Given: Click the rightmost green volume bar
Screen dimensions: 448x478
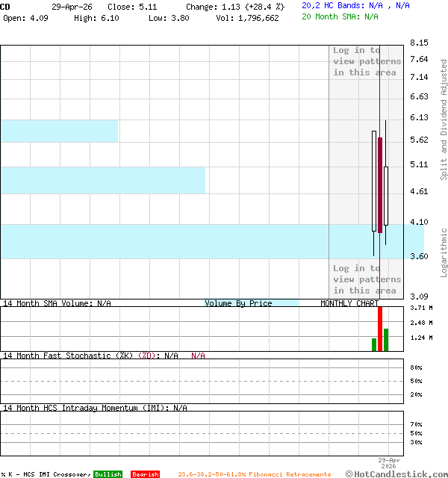Looking at the screenshot, I should (x=386, y=340).
